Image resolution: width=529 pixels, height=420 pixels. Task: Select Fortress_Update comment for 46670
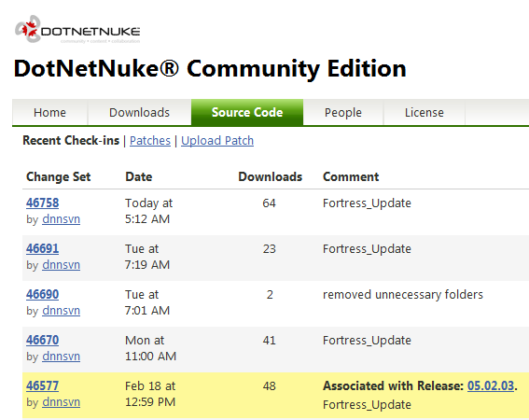click(367, 341)
